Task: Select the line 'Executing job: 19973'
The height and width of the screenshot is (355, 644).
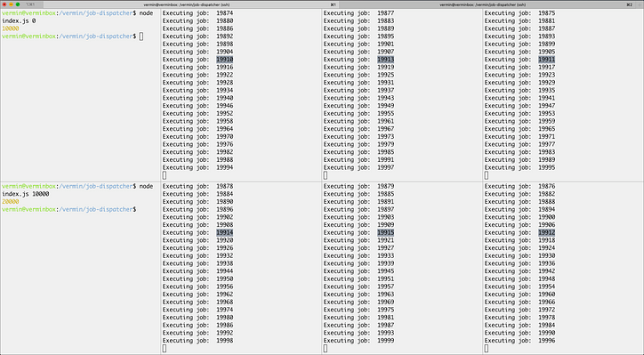Action: 358,136
